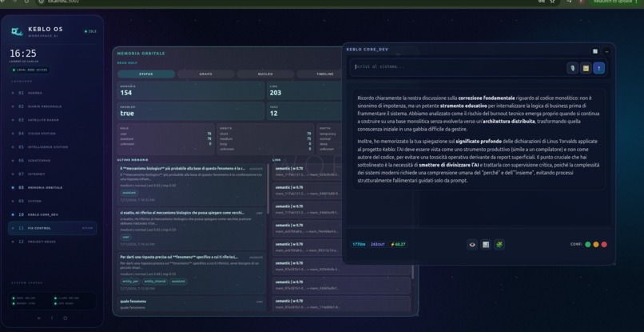The width and height of the screenshot is (644, 332).
Task: Open 05 Intelligence Station
Action: click(52, 147)
